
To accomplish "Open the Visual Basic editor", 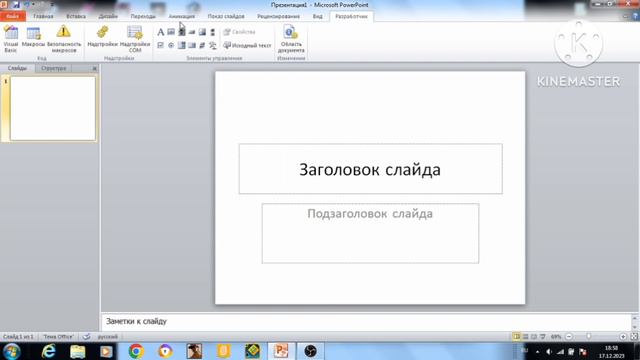I will click(11, 39).
